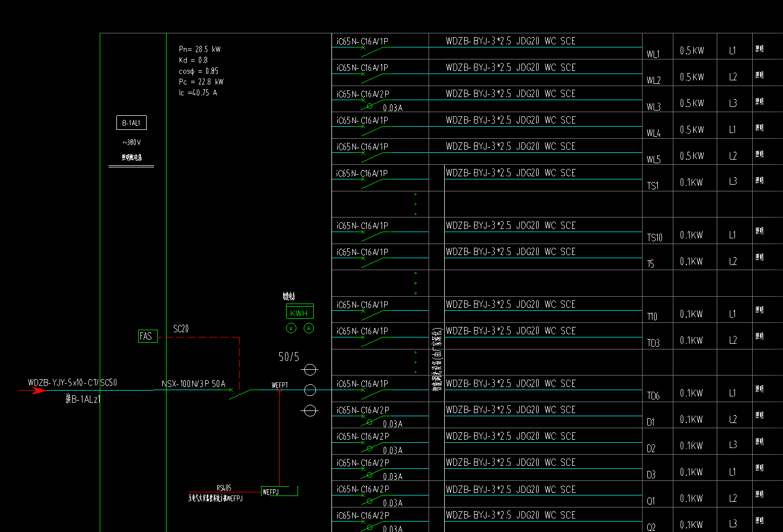Select the bottom current transformer symbol

click(310, 410)
